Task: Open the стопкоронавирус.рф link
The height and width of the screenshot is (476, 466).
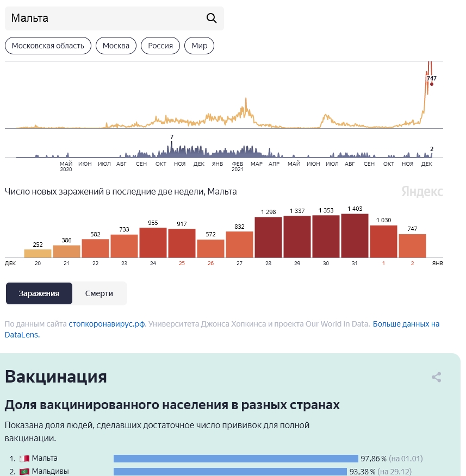Action: tap(107, 324)
